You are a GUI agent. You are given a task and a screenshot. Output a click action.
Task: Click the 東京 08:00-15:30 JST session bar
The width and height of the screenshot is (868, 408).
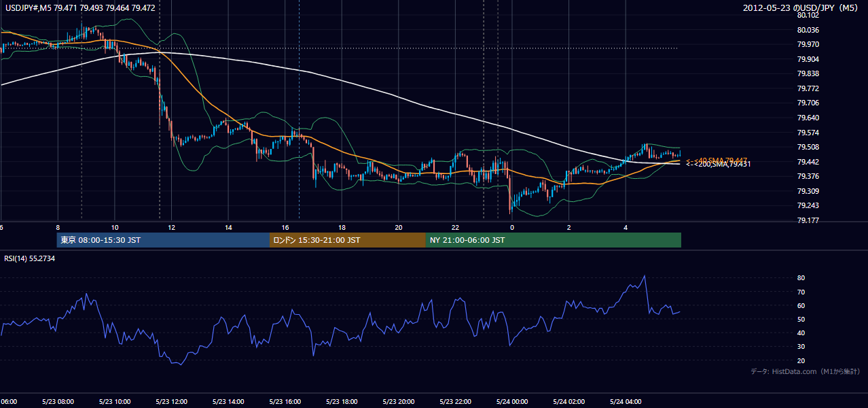coord(163,240)
